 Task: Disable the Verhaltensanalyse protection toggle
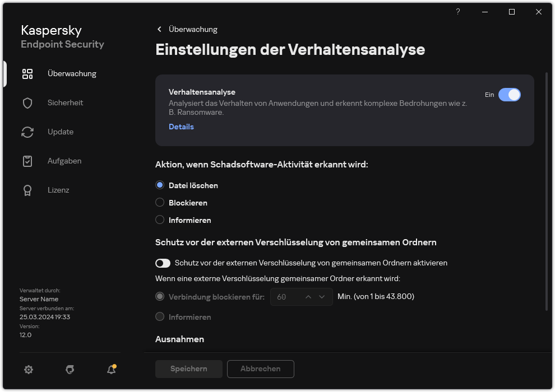(510, 95)
